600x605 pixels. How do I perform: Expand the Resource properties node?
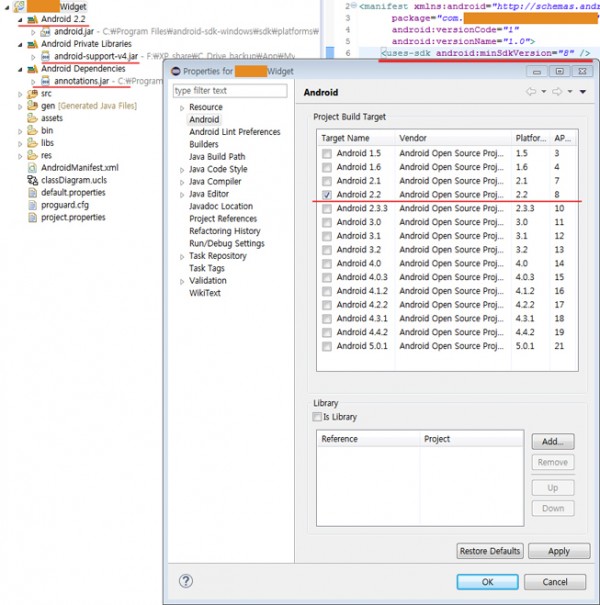coord(182,108)
